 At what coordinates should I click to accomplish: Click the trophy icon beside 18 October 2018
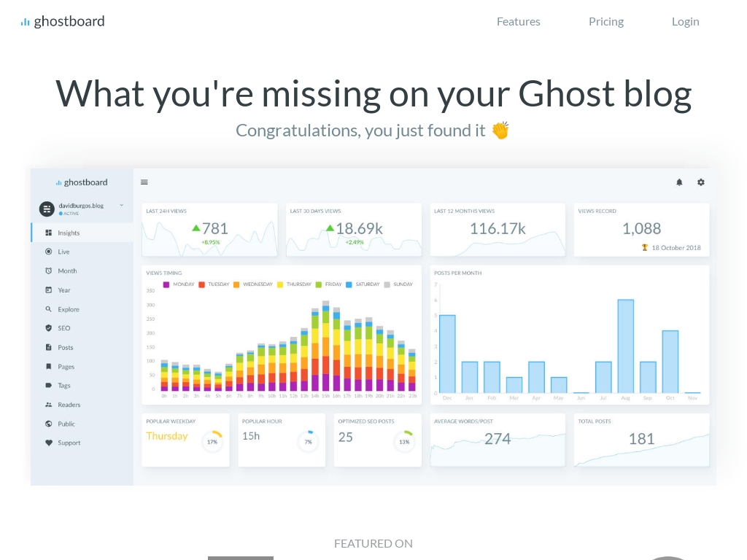(645, 248)
